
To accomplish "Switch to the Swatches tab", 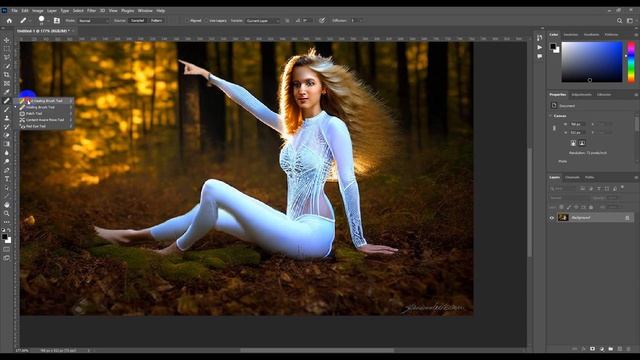I will pyautogui.click(x=571, y=35).
